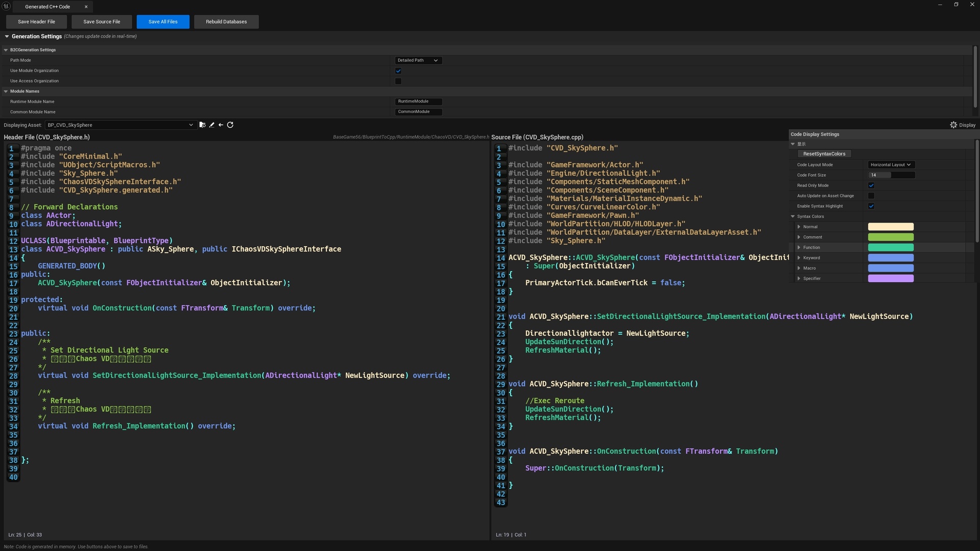This screenshot has width=980, height=551.
Task: Click Save All Files button
Action: tap(163, 21)
